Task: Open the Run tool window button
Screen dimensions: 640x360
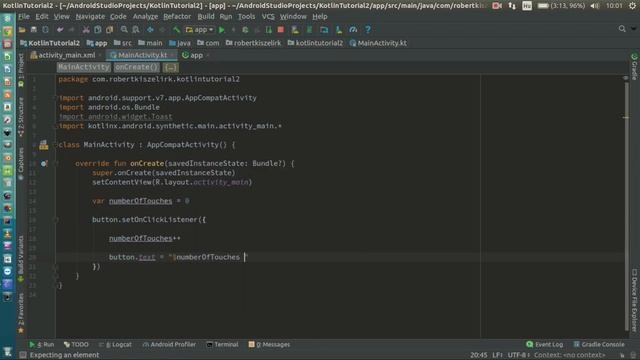Action: (x=42, y=344)
